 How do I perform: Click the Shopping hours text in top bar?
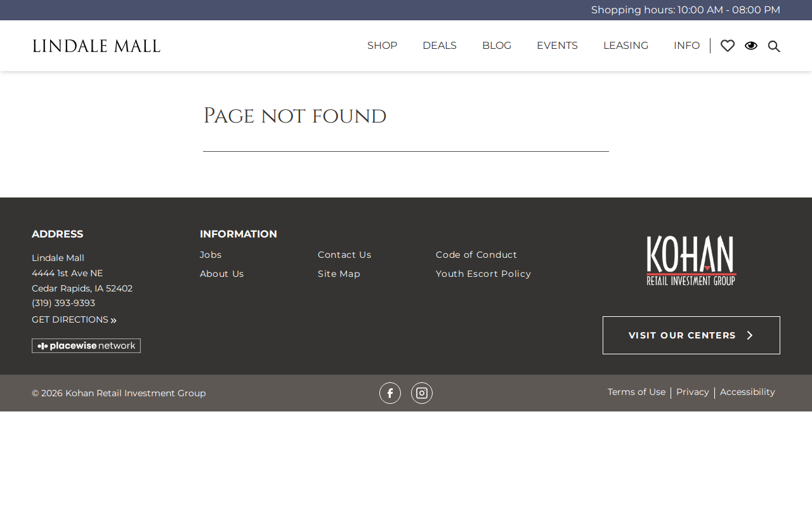686,10
